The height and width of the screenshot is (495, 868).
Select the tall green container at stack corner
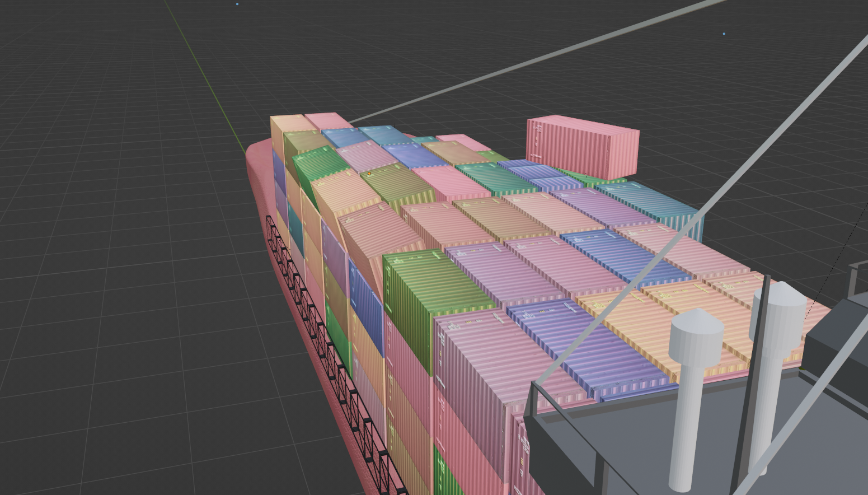tap(414, 302)
